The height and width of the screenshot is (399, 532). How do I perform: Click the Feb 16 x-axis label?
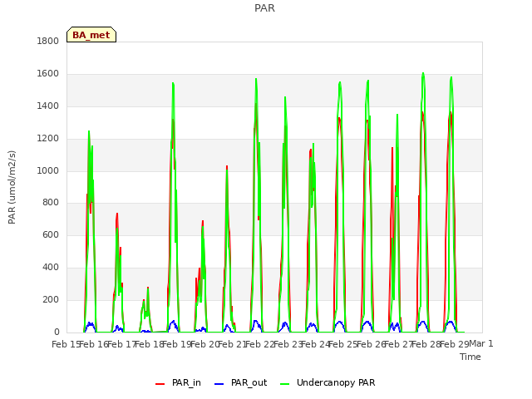[93, 344]
